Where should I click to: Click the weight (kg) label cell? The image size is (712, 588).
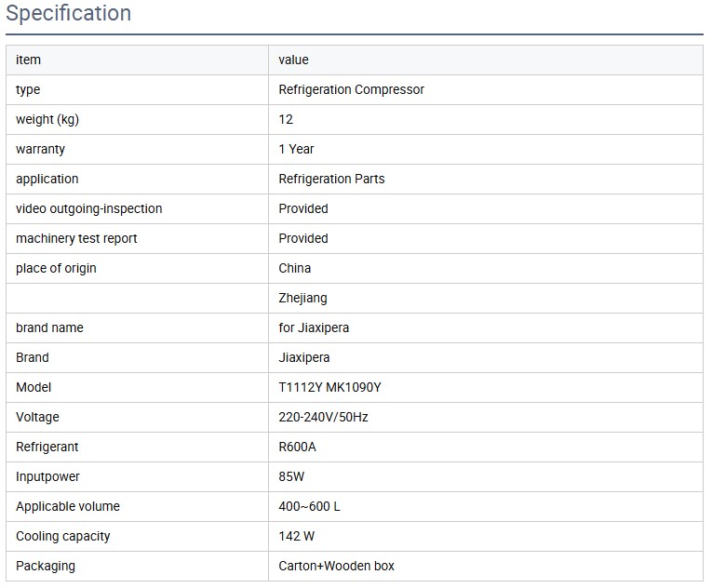tap(47, 119)
